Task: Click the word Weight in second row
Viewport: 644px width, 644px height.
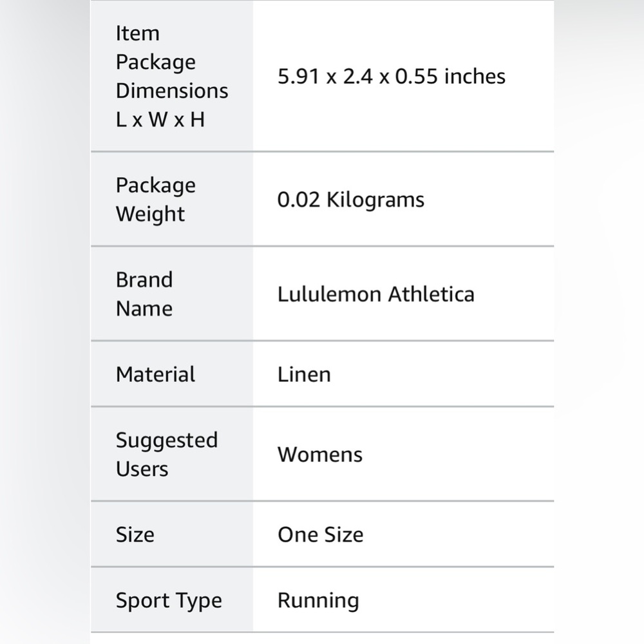Action: (x=150, y=214)
